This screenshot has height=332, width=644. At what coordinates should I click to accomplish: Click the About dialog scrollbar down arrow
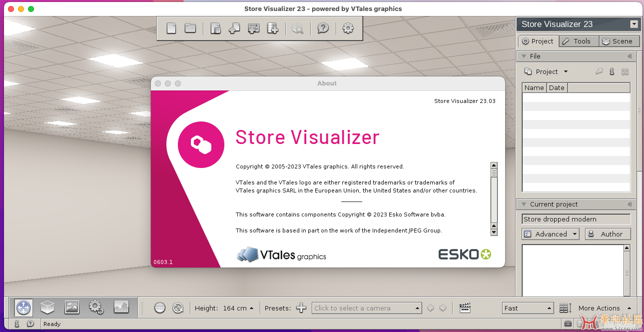click(494, 232)
